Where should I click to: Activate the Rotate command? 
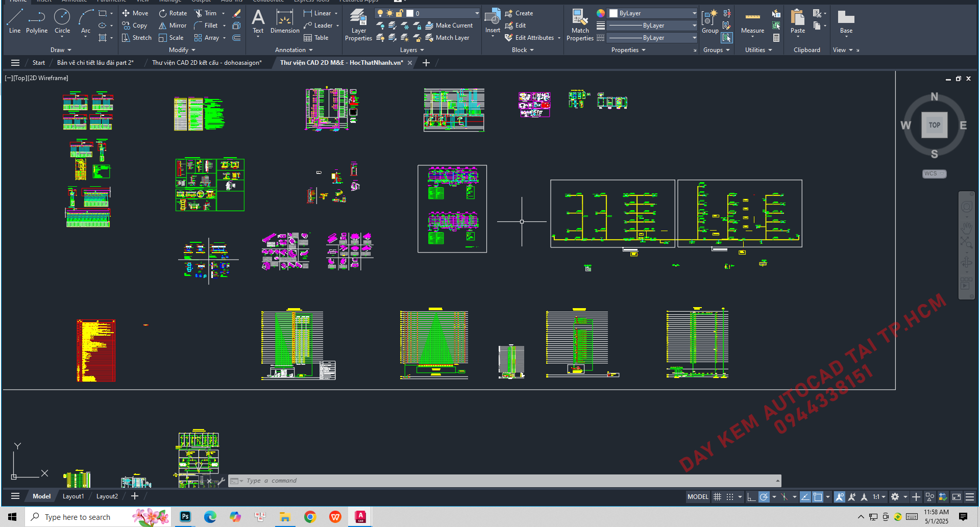coord(173,13)
